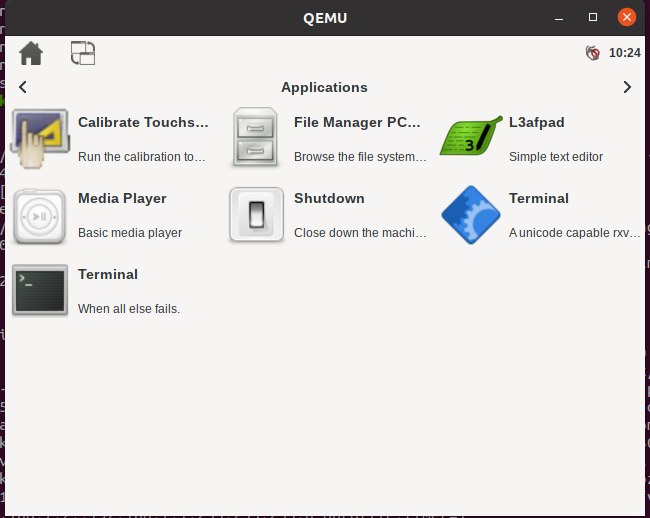Click the Media Player title text
Image resolution: width=650 pixels, height=518 pixels.
tap(122, 198)
